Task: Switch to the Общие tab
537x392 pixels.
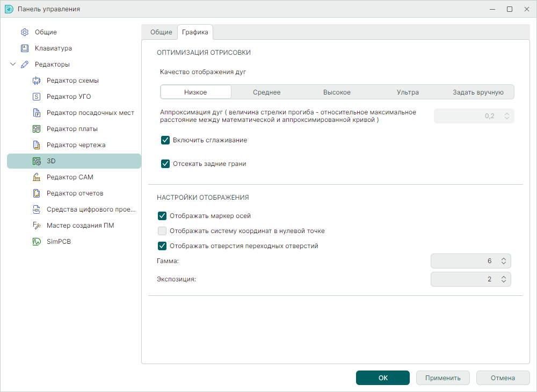Action: pos(161,32)
